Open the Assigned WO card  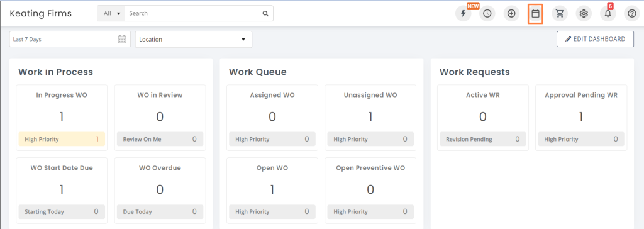tap(272, 118)
